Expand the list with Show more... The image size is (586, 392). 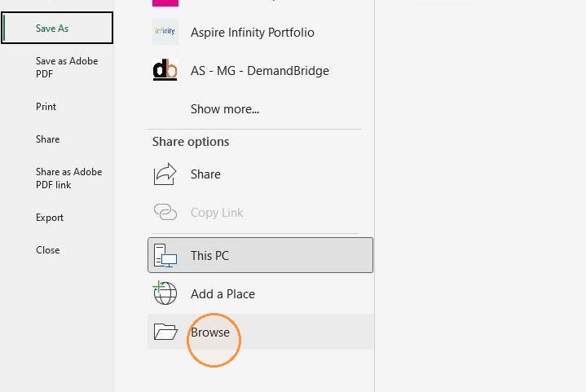pyautogui.click(x=225, y=109)
